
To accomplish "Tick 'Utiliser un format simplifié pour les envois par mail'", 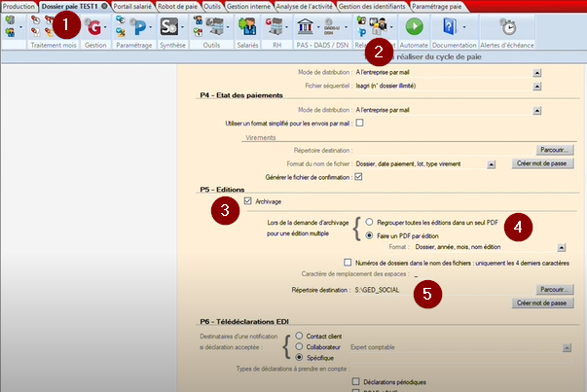I will tap(359, 123).
